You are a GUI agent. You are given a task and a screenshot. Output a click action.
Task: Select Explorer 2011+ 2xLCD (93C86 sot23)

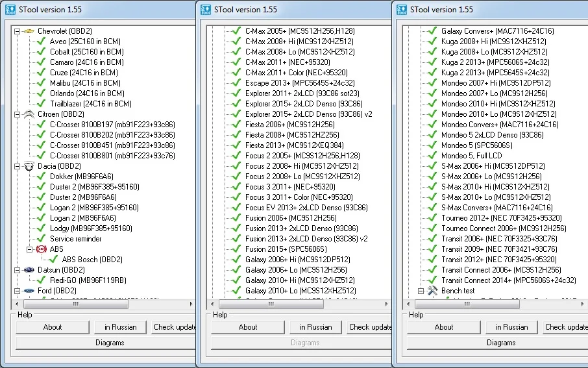point(302,93)
